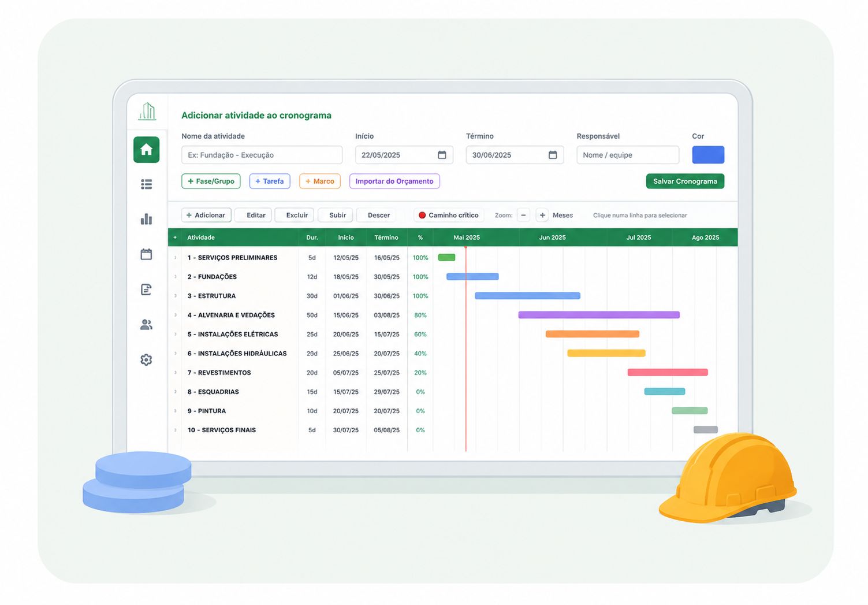Open the blue Cor color swatch
The image size is (868, 605).
point(708,155)
